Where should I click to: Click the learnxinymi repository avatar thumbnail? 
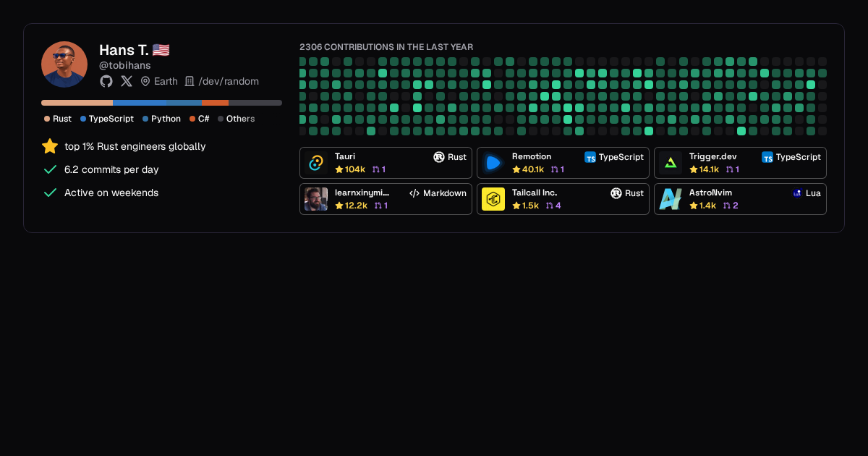pos(316,199)
